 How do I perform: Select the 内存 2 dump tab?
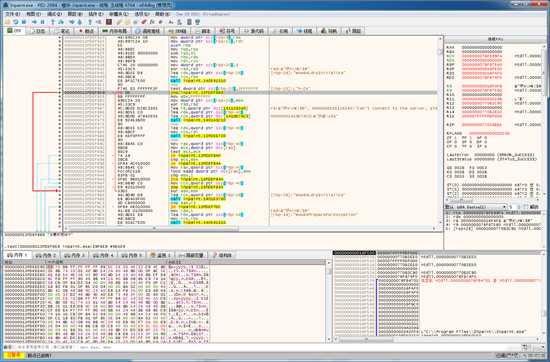click(47, 255)
